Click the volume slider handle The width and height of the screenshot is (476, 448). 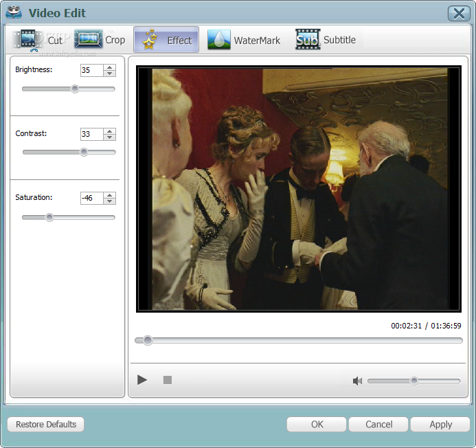[x=414, y=381]
